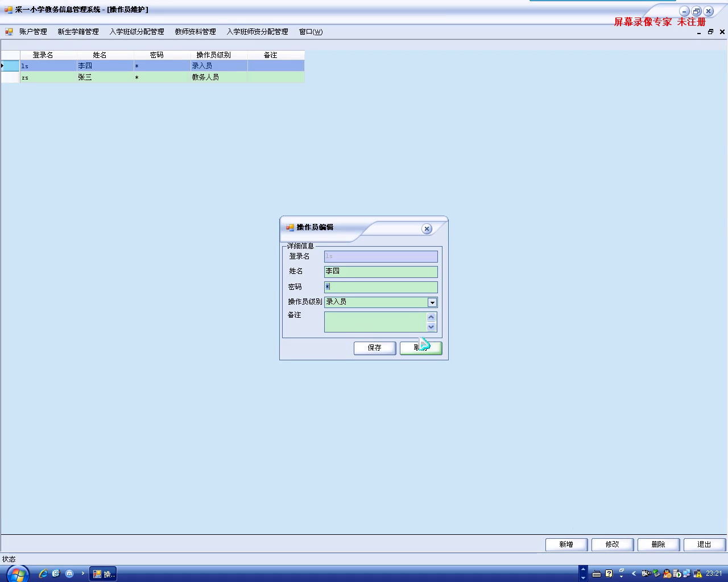Click the 姓名 input field containing 李四
Screen dimensions: 728x582
pos(381,272)
